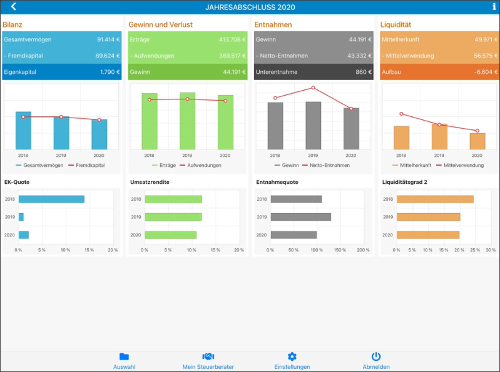The width and height of the screenshot is (500, 372).
Task: Click the 2018 bar in Liquiditätsgrad 2 chart
Action: [435, 199]
